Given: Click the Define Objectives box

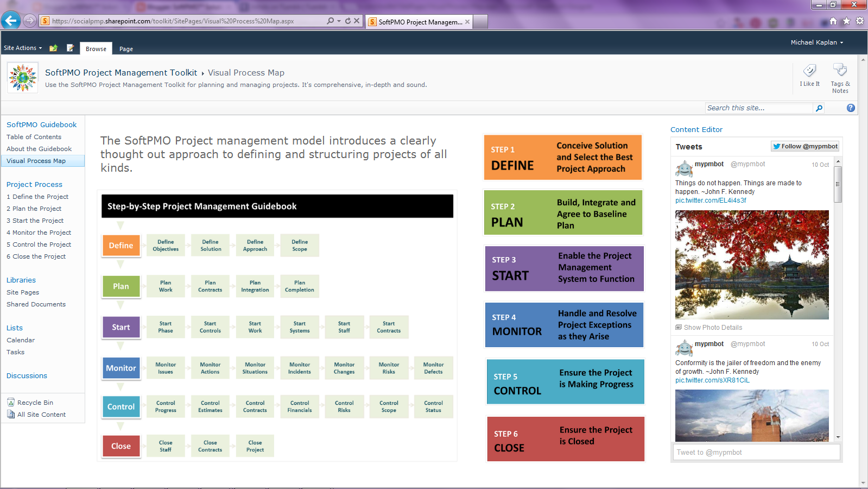Looking at the screenshot, I should coord(166,246).
